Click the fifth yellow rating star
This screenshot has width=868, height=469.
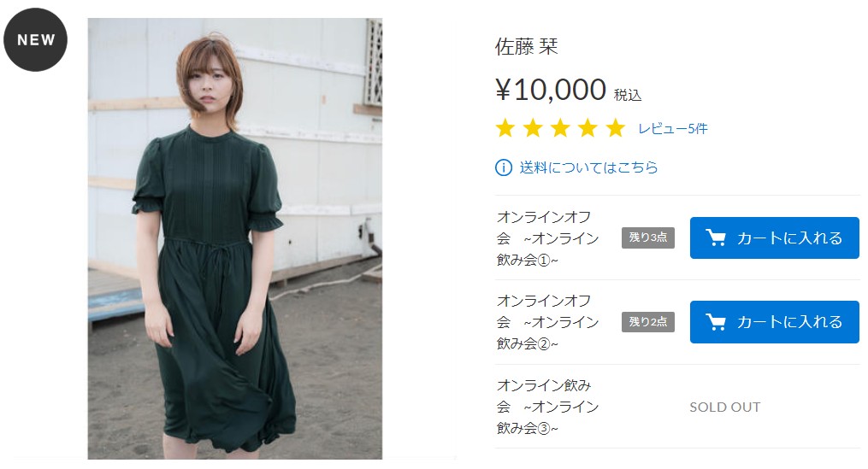(615, 128)
